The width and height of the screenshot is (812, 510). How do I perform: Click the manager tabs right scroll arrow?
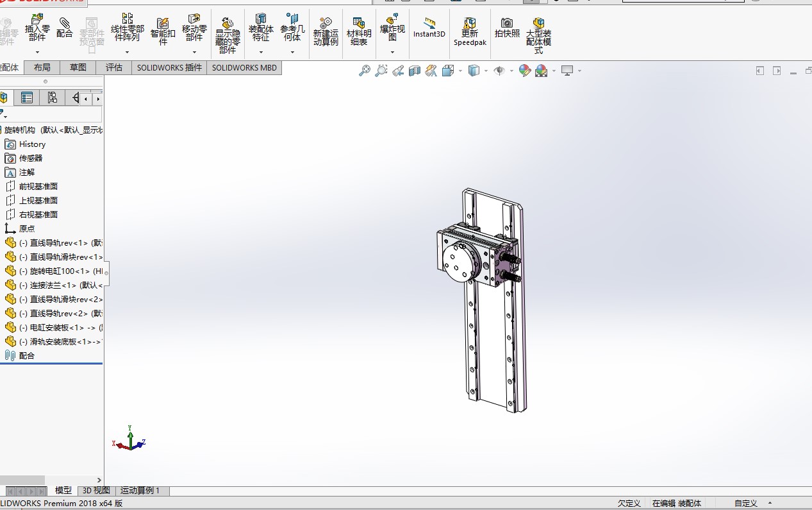tap(98, 99)
